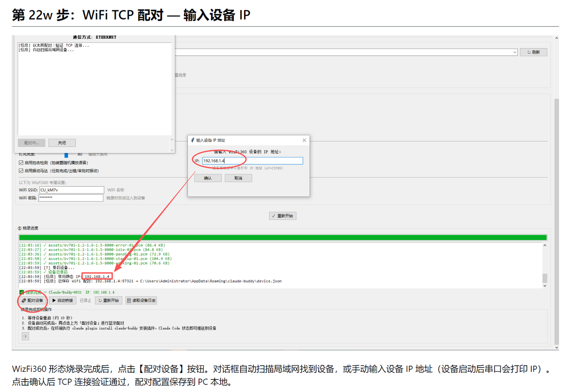Click the 配对设备 pair device button
Image resolution: width=572 pixels, height=392 pixels.
[33, 300]
